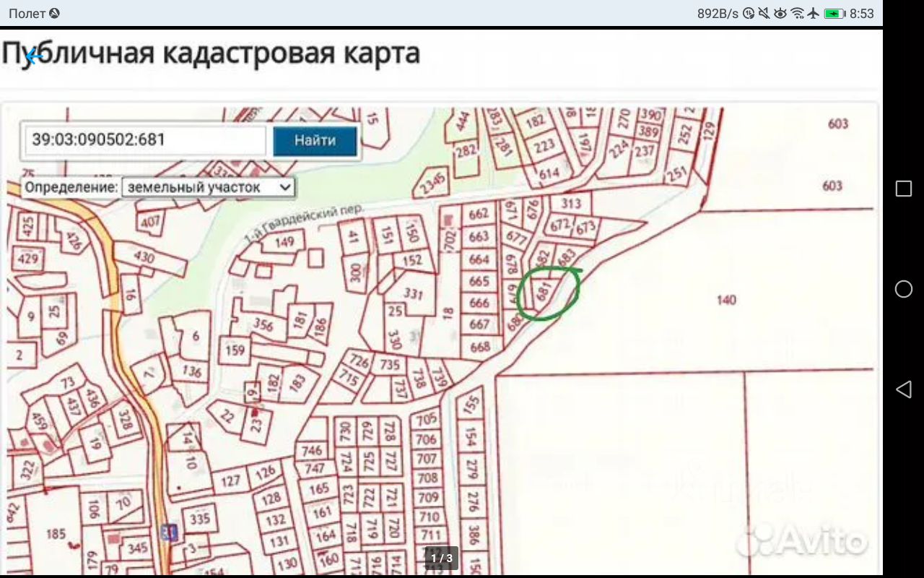Select parcel 677 on the map
The height and width of the screenshot is (578, 924).
pyautogui.click(x=516, y=237)
